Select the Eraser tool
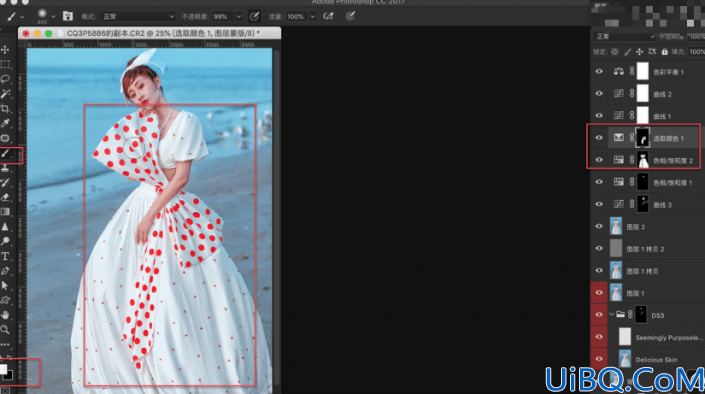The height and width of the screenshot is (394, 705). (5, 197)
